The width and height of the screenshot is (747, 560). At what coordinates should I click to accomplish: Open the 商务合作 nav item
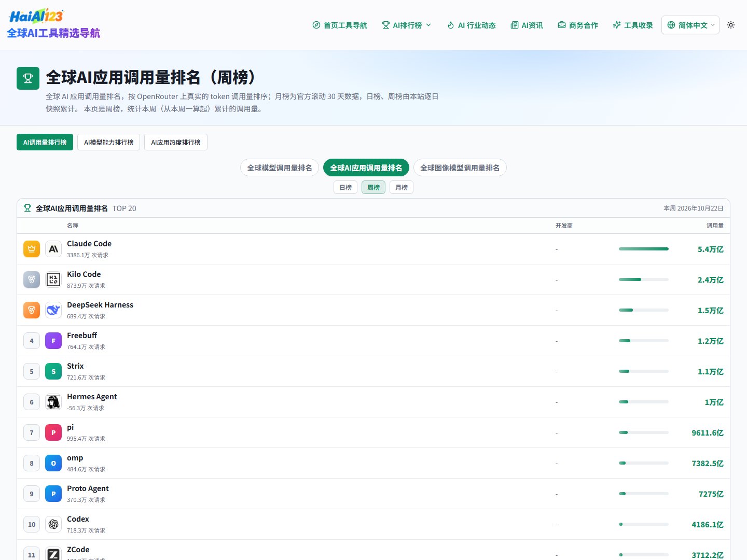click(x=578, y=25)
